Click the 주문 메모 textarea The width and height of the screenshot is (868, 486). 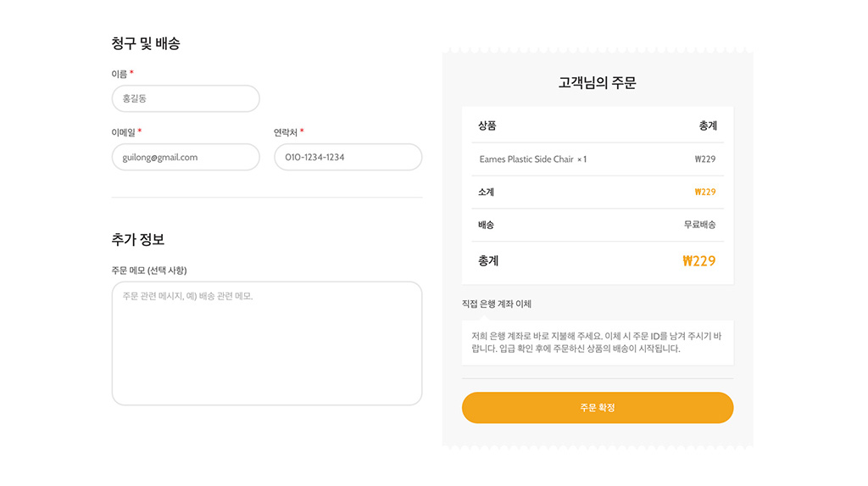pos(266,343)
